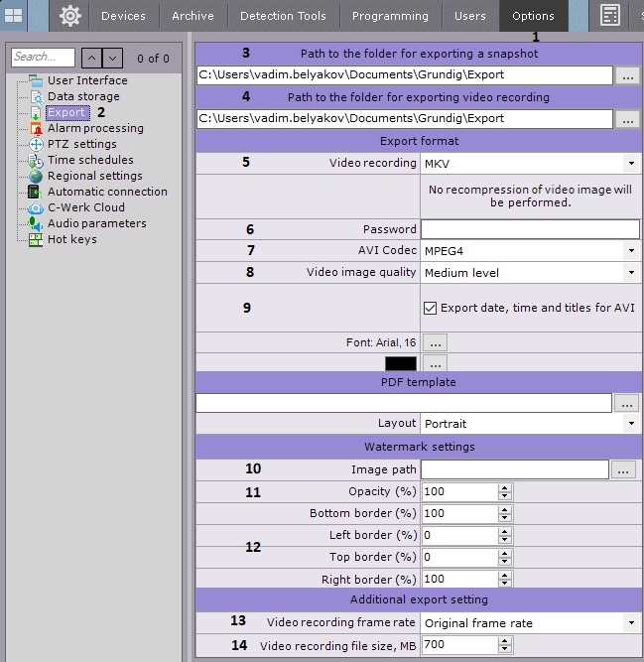Click the Password input field
644x662 pixels.
(x=530, y=229)
